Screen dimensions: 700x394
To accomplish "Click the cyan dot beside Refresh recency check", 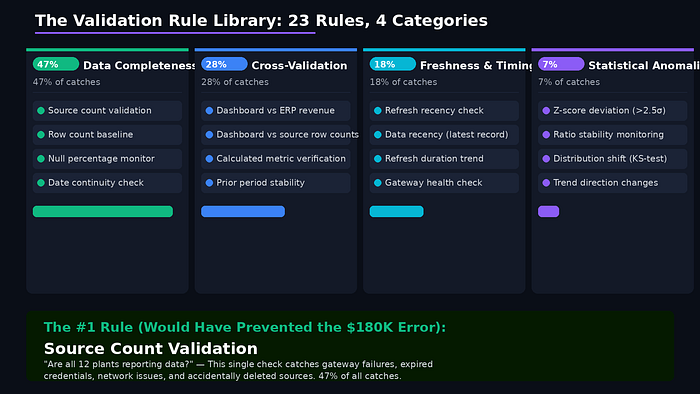I will point(378,111).
